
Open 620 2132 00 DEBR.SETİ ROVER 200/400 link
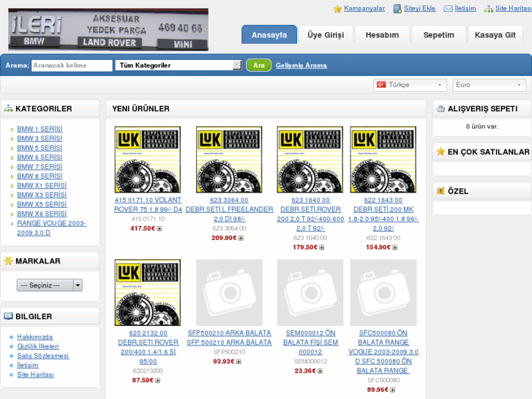point(148,347)
